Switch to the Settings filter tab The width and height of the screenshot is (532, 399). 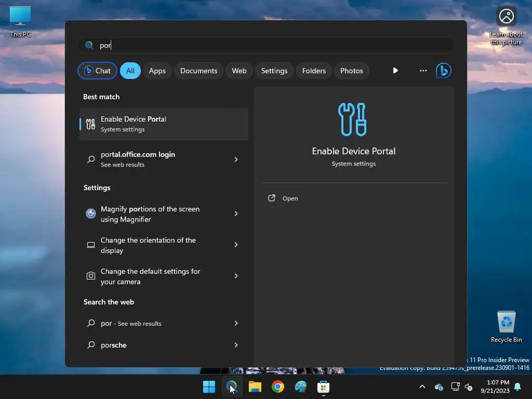[x=274, y=71]
